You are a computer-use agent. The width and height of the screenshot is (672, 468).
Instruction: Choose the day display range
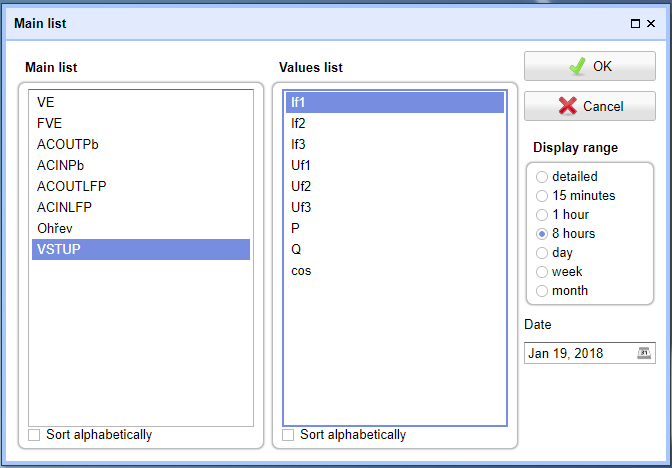[542, 253]
